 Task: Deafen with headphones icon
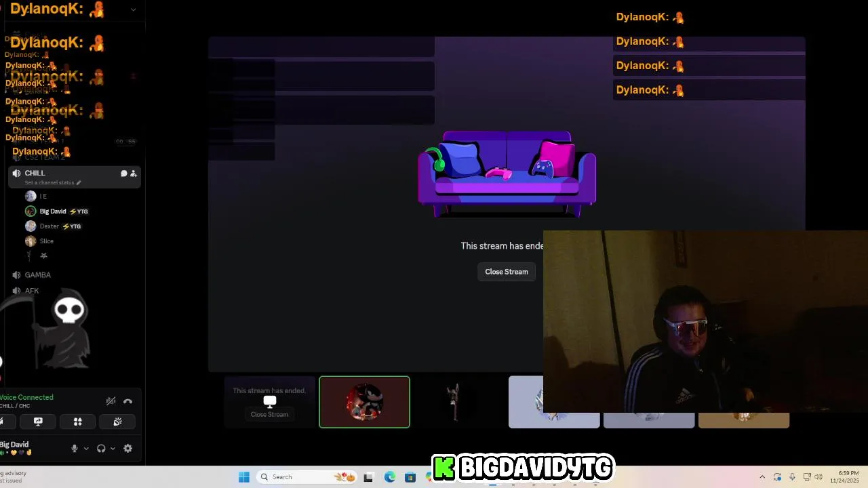pos(101,448)
